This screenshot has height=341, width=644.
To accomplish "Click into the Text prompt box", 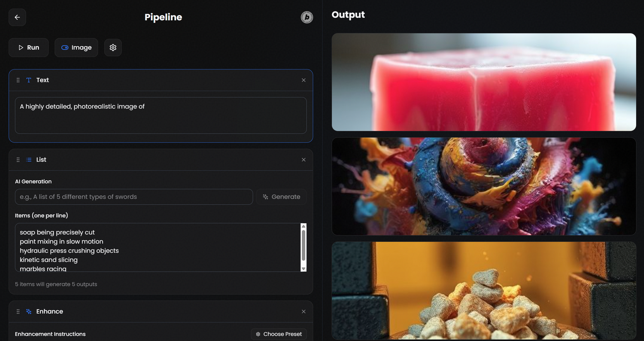I will point(161,115).
